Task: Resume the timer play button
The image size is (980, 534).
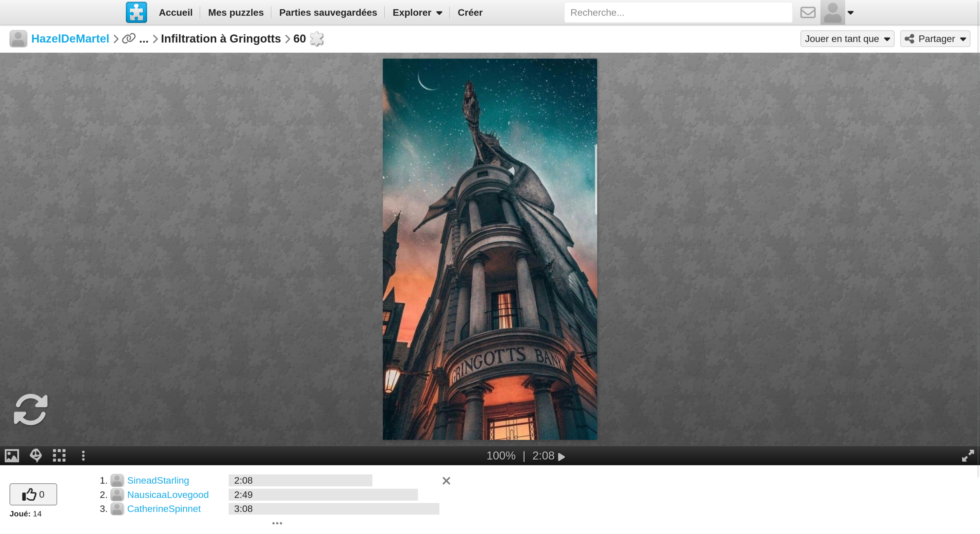Action: (x=562, y=456)
